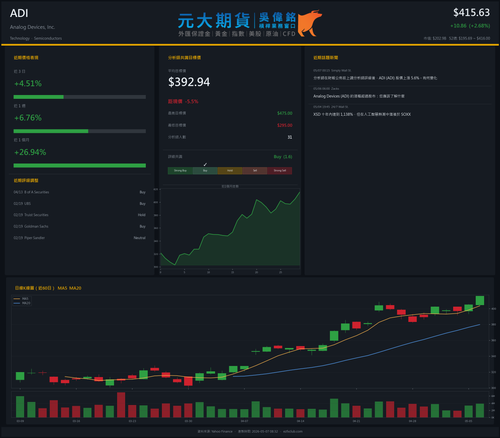Click the +4.51% three-day return
The height and width of the screenshot is (438, 500).
pos(28,83)
